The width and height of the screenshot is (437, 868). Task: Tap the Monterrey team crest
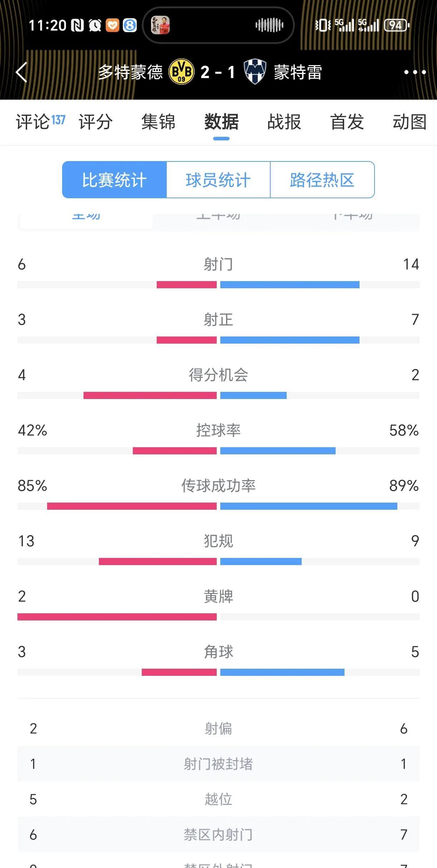click(255, 72)
